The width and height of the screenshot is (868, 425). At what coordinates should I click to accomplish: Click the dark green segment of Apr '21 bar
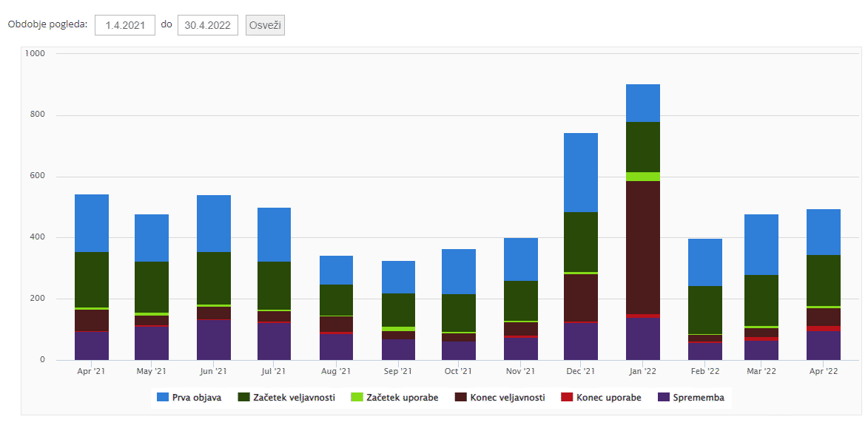click(92, 279)
